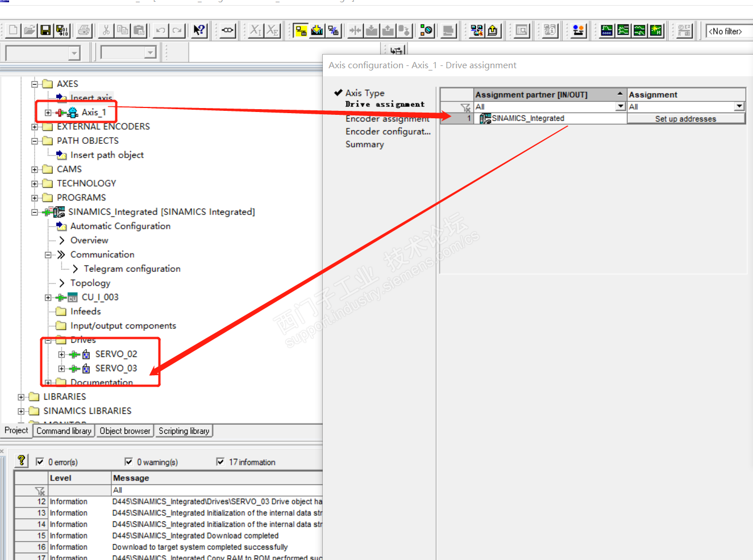The height and width of the screenshot is (560, 753).
Task: Click the download to target icon
Action: tap(317, 30)
